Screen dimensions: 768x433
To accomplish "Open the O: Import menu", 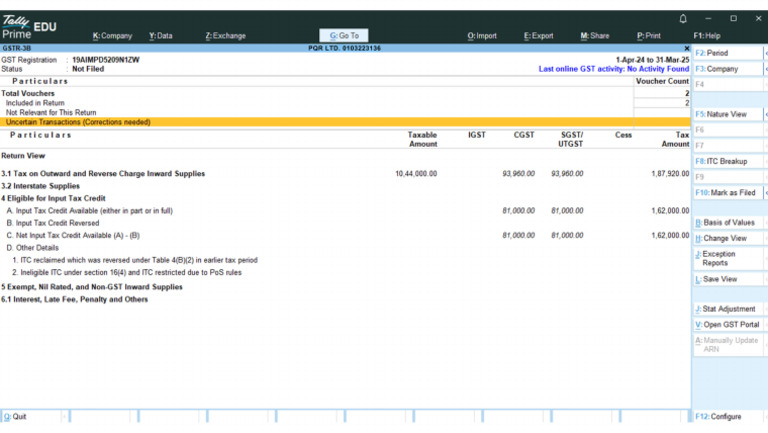I will 482,36.
